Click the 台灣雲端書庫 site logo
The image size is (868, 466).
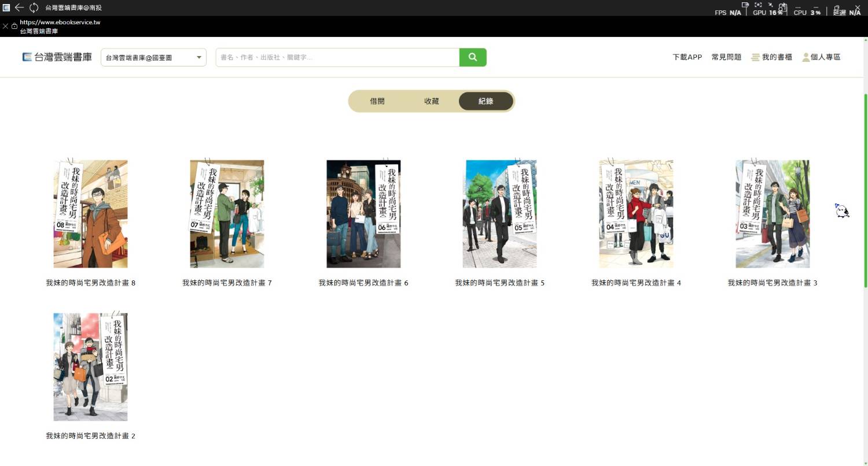57,57
